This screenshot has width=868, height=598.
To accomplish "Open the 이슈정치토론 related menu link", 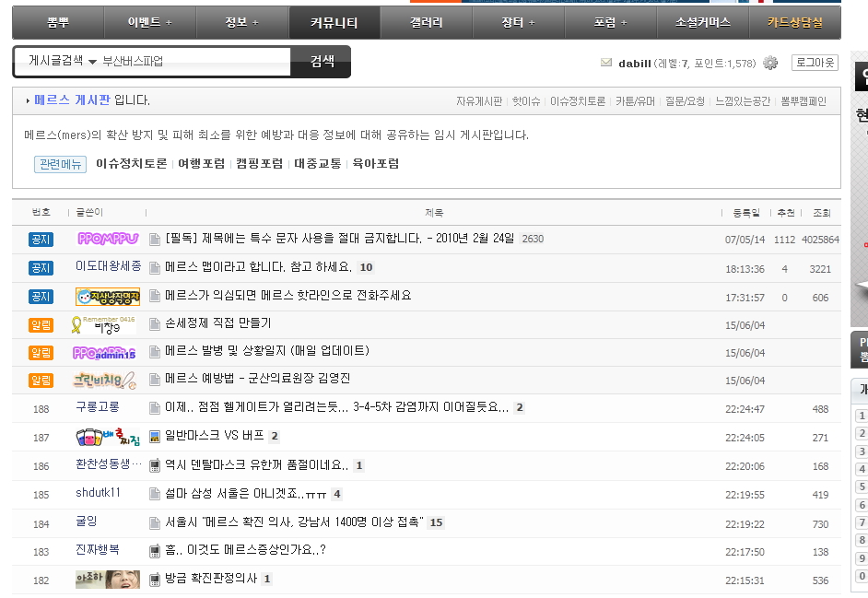I will pyautogui.click(x=132, y=164).
